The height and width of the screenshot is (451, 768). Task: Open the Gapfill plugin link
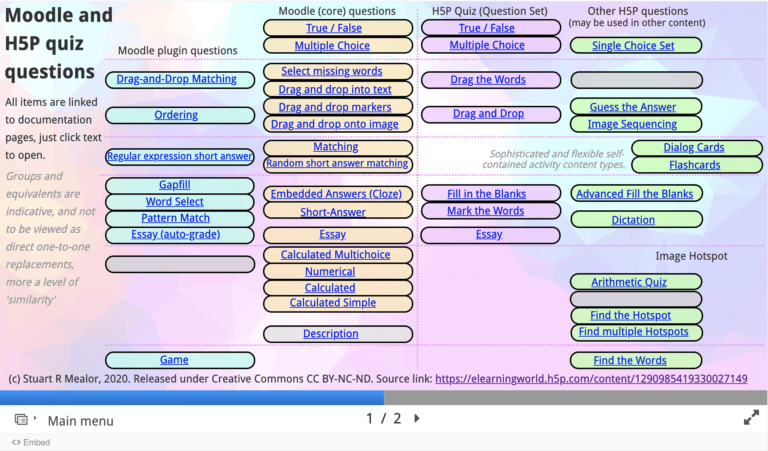pyautogui.click(x=174, y=185)
